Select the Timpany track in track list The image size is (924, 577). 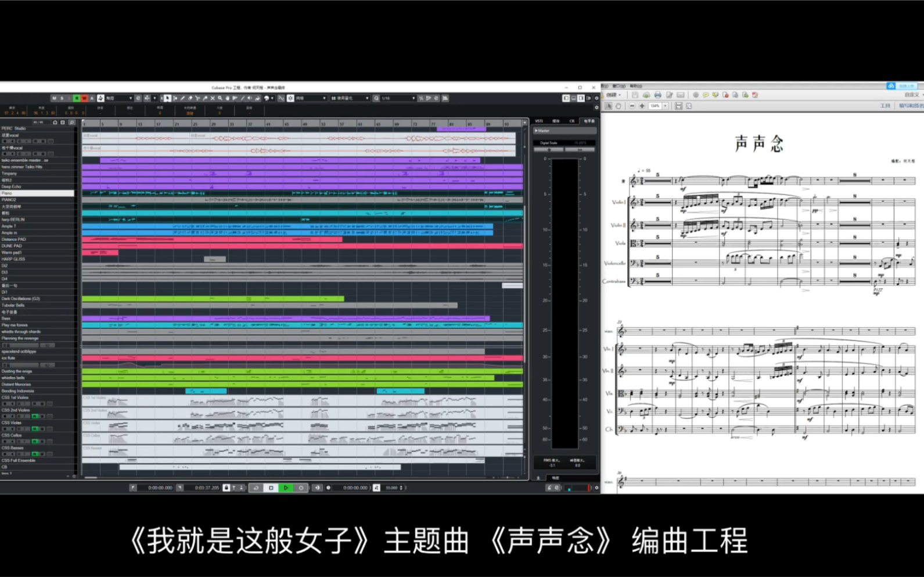(x=37, y=174)
